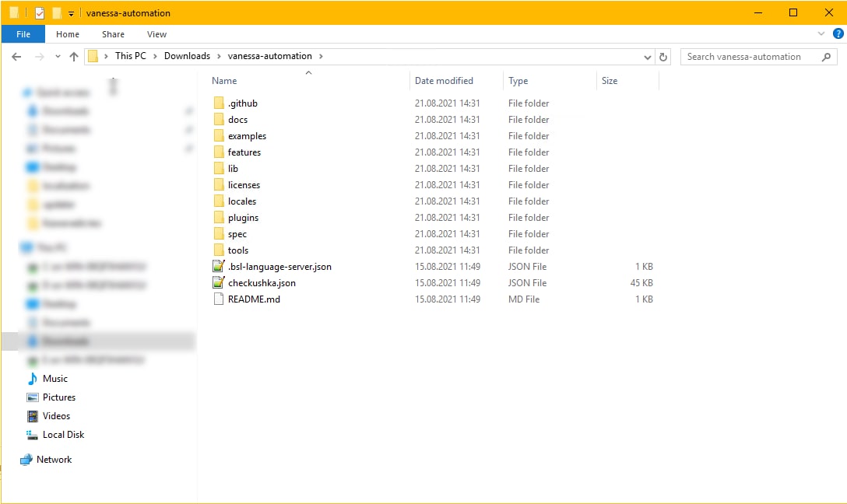Select the examples folder icon
The height and width of the screenshot is (504, 847).
219,135
